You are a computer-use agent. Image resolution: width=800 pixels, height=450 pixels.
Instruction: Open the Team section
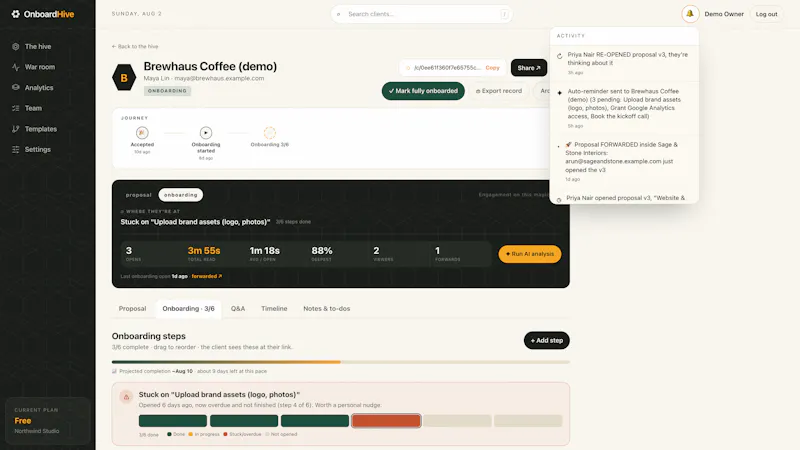(x=33, y=108)
